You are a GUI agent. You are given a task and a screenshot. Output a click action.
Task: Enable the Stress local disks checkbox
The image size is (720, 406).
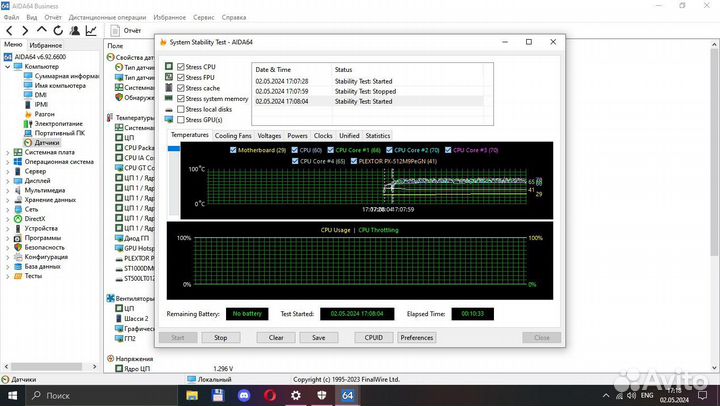[x=181, y=109]
